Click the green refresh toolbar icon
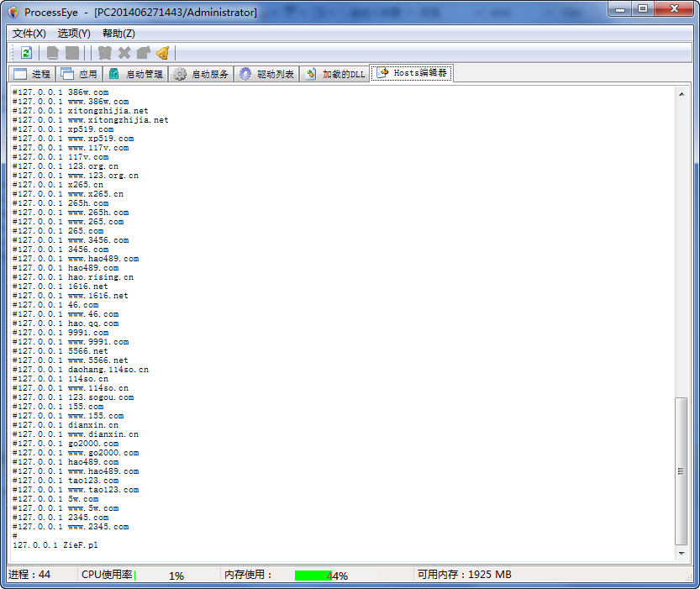 tap(26, 53)
